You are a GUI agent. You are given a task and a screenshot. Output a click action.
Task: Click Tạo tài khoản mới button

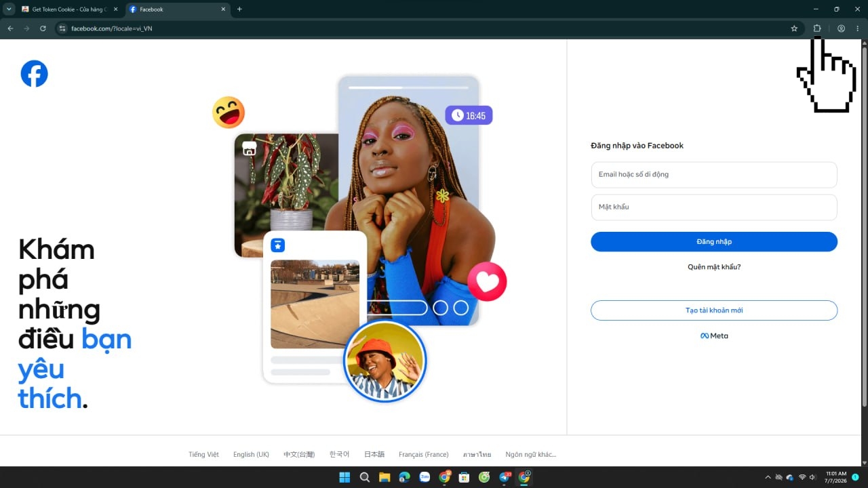point(714,310)
